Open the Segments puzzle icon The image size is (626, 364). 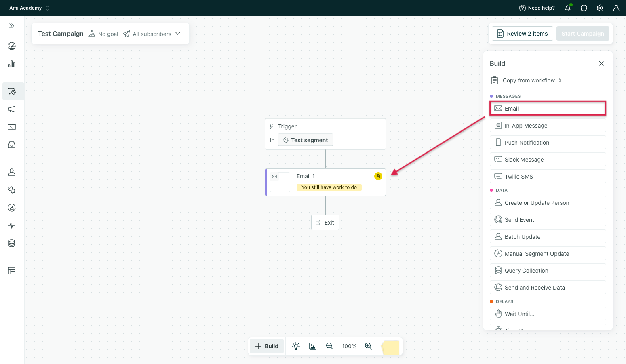(x=12, y=190)
